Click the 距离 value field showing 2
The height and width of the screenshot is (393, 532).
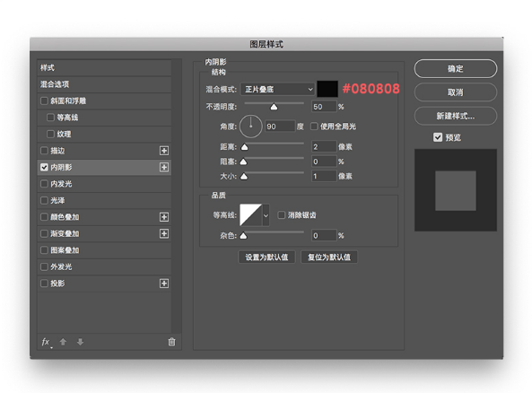(x=324, y=146)
